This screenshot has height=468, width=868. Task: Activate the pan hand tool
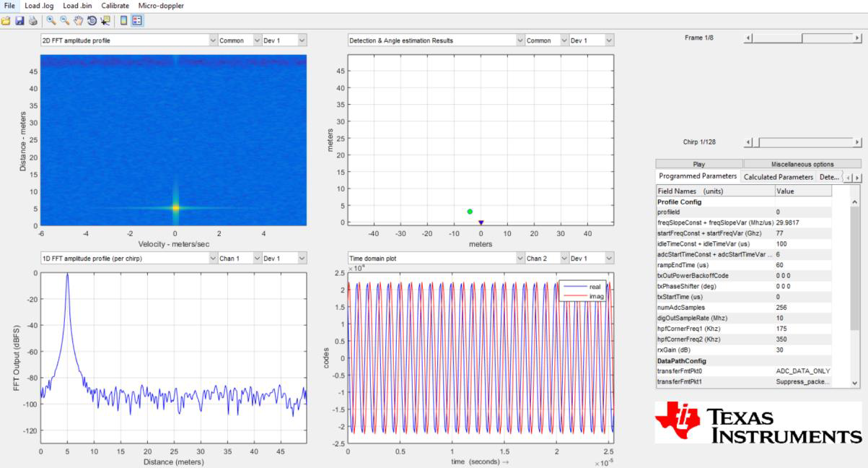(79, 21)
